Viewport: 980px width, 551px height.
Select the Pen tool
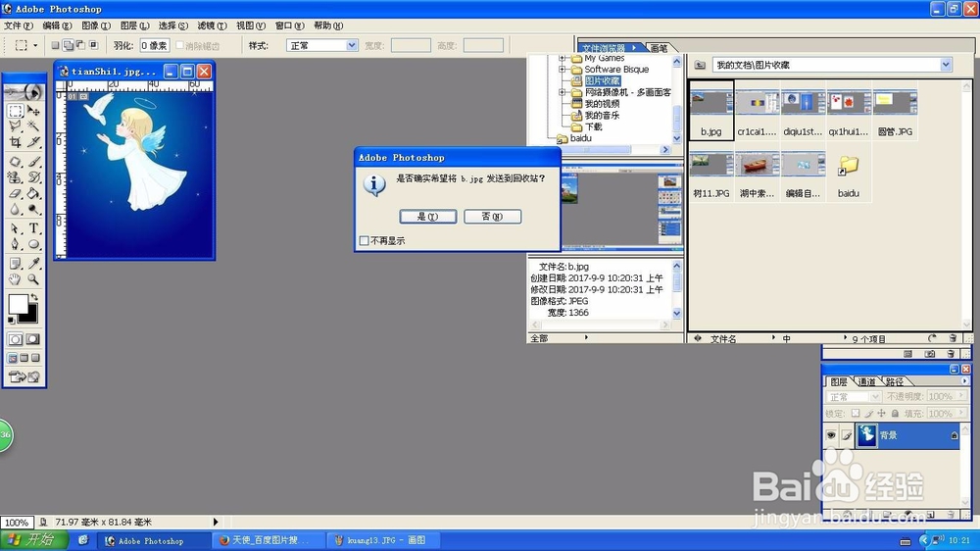16,244
